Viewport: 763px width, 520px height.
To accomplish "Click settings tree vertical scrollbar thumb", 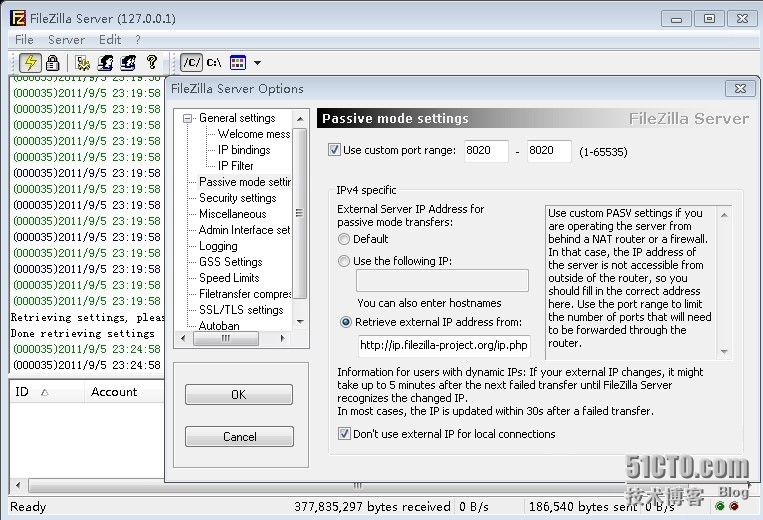I will click(300, 213).
